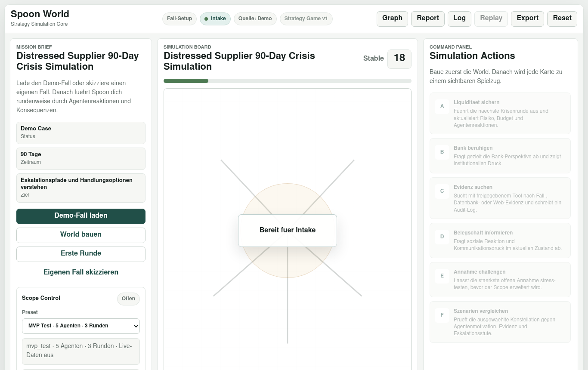Select the letter A badge for Liquiditaet sichern
588x370 pixels.
(442, 106)
